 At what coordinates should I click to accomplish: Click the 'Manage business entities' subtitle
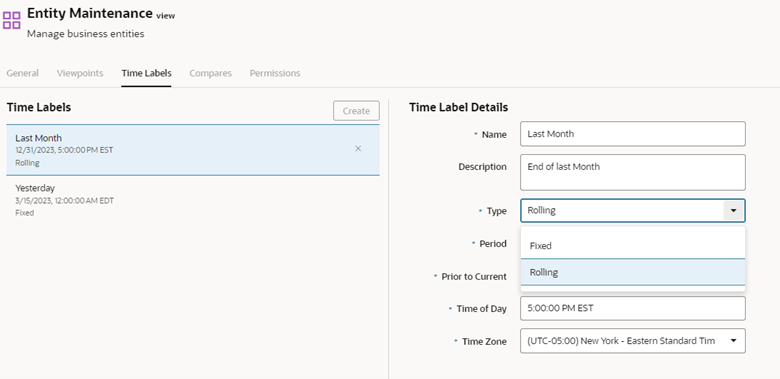86,34
